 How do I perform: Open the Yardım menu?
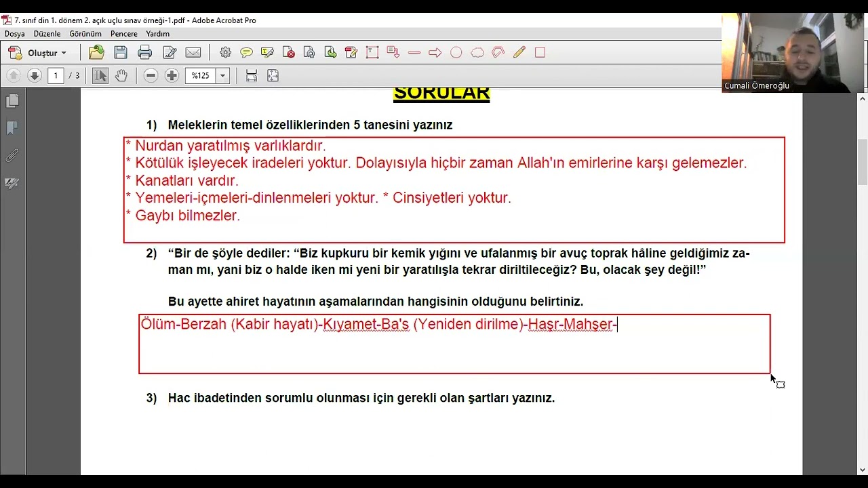point(158,34)
